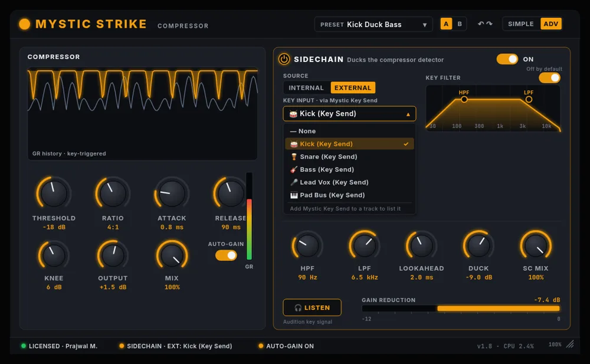
Task: Toggle the Key Filter switch
Action: 549,78
